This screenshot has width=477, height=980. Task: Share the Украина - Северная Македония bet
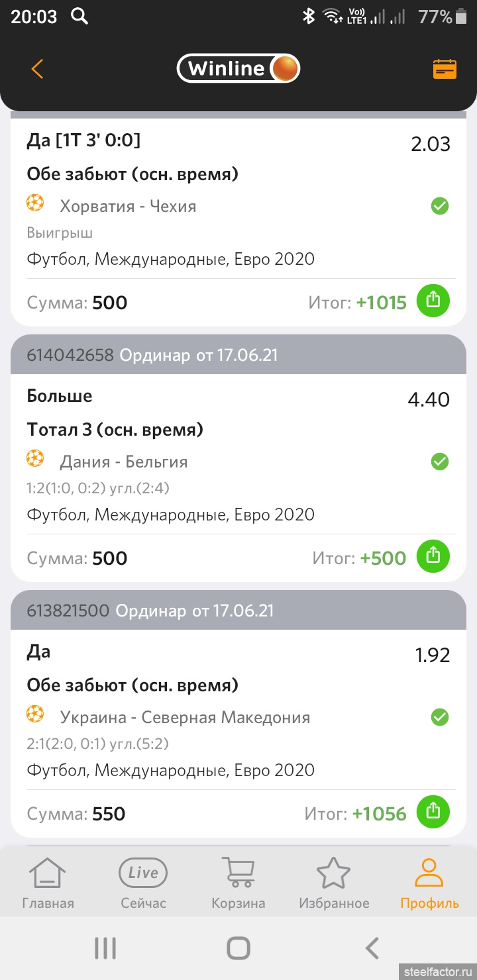click(x=433, y=810)
